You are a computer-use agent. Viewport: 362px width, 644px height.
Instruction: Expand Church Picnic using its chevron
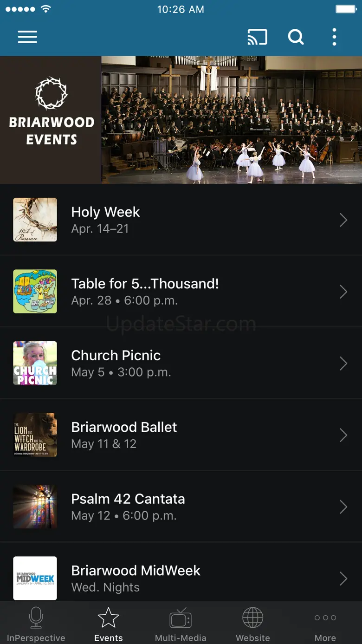[x=343, y=364]
